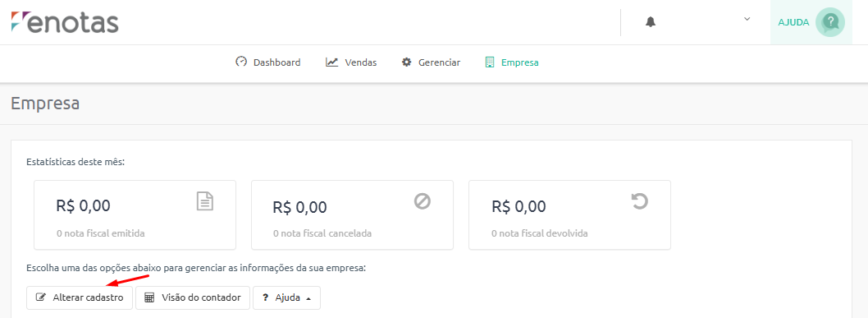Image resolution: width=868 pixels, height=318 pixels.
Task: Click the AJUDA text link
Action: pyautogui.click(x=793, y=22)
